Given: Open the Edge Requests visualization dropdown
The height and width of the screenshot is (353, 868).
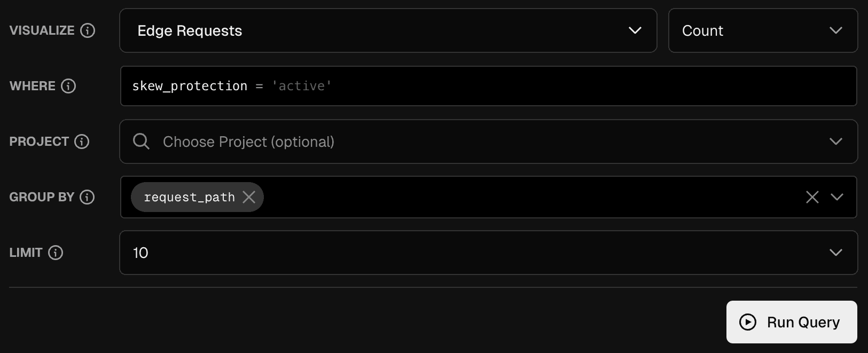Looking at the screenshot, I should (x=635, y=30).
